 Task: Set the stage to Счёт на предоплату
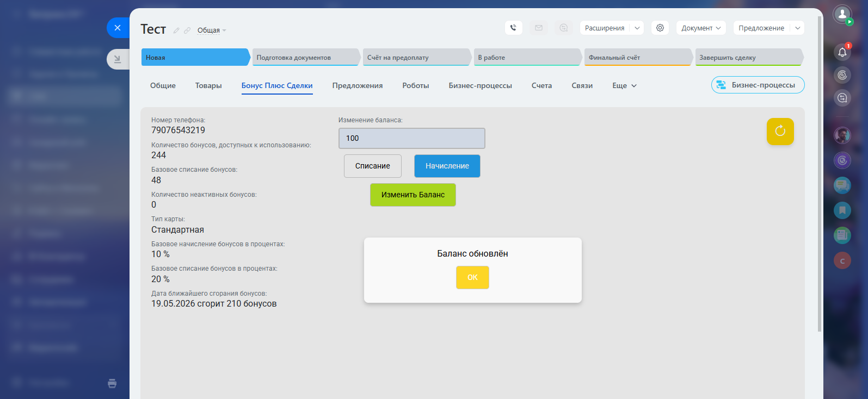point(417,57)
